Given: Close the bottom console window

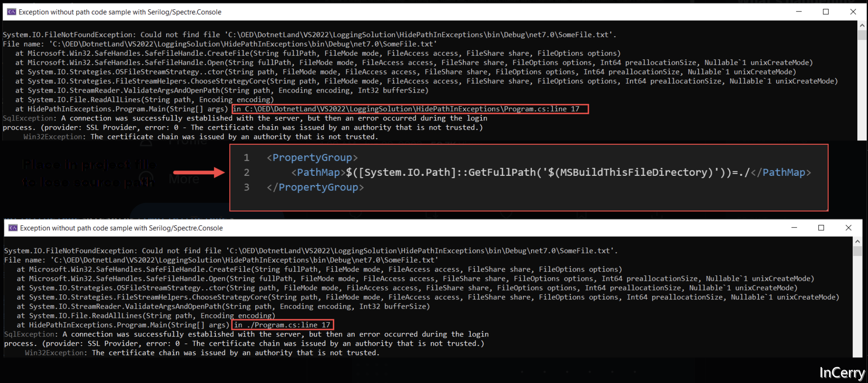Looking at the screenshot, I should point(848,228).
